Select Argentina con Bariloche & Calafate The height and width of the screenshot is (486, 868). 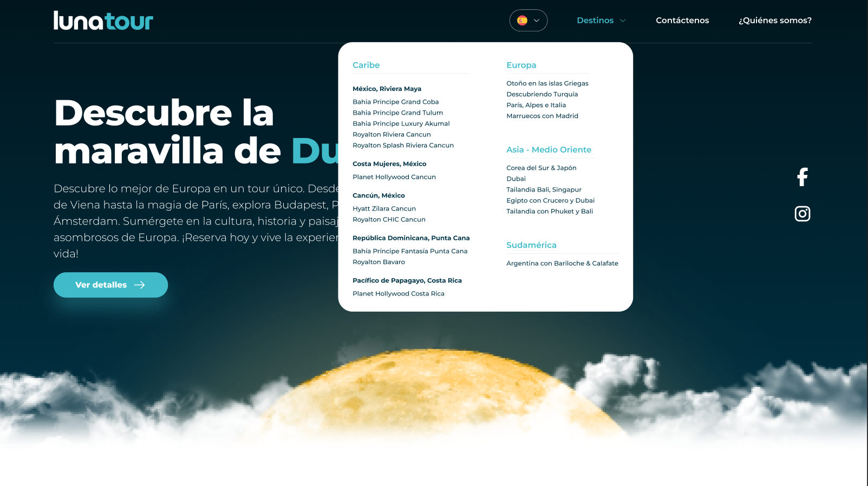tap(562, 263)
